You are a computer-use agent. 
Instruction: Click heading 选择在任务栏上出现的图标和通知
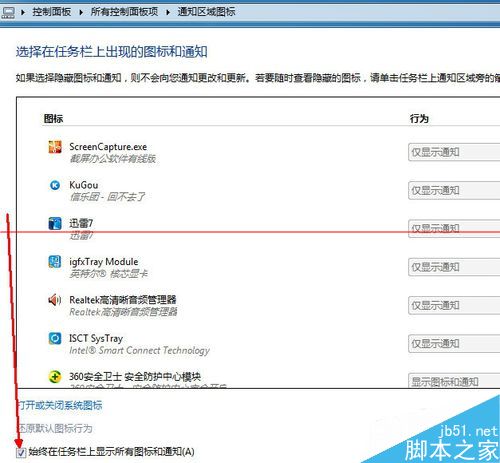[x=112, y=52]
